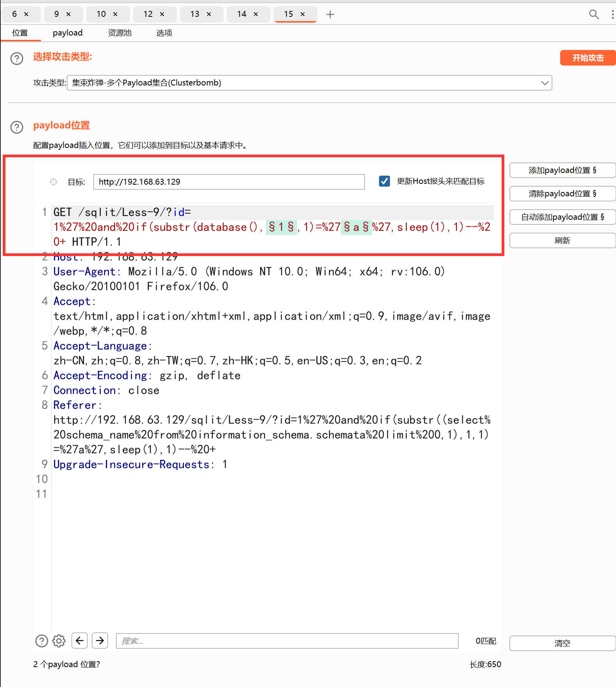
Task: Focus the 目标 URL input field
Action: click(x=229, y=182)
